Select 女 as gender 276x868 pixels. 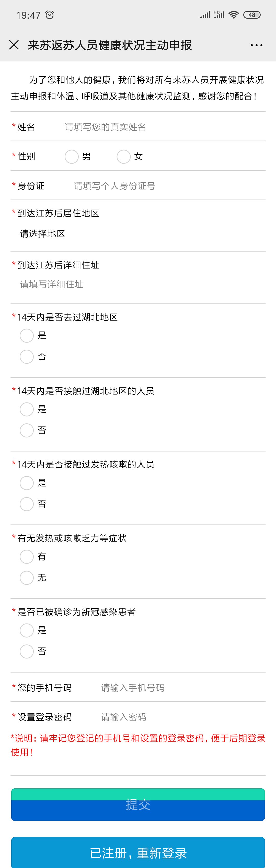coord(123,157)
